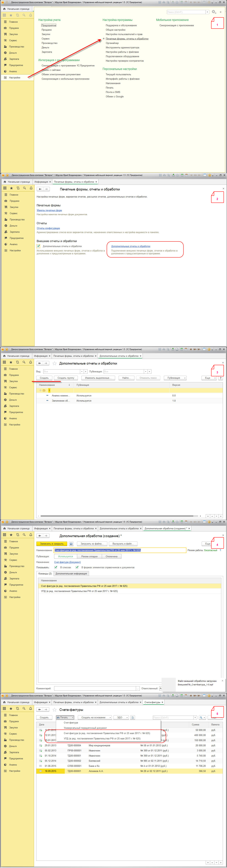This screenshot has height=868, width=227.
Task: Set publication to Режим отладки
Action: (89, 556)
